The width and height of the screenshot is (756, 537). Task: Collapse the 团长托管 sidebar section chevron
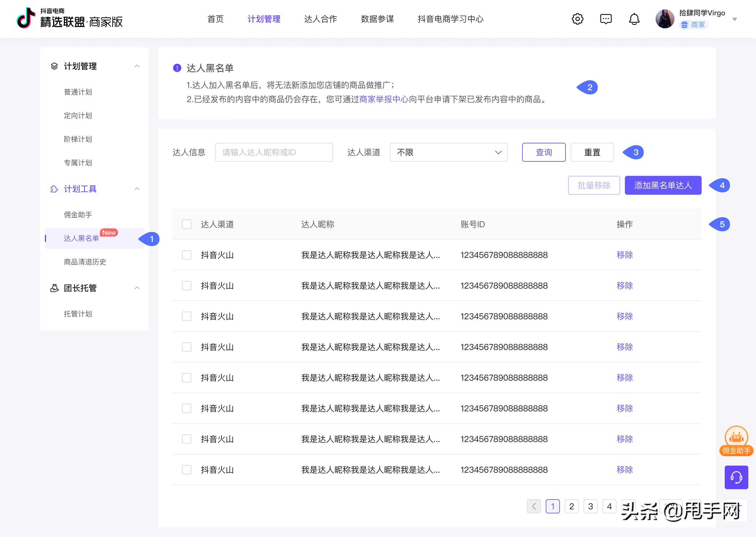[137, 288]
